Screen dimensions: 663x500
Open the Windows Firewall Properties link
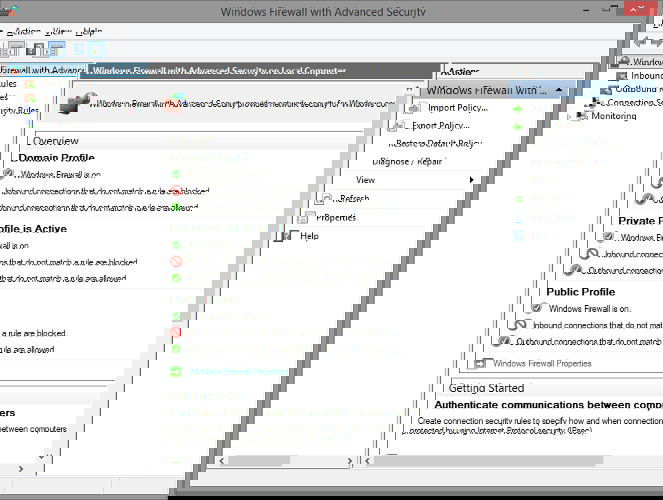(542, 363)
